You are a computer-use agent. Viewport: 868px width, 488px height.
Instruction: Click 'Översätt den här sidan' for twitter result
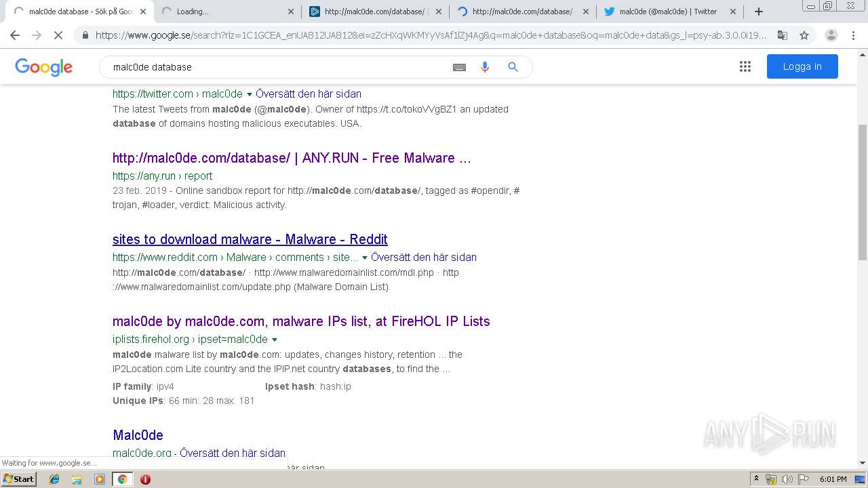coord(309,94)
